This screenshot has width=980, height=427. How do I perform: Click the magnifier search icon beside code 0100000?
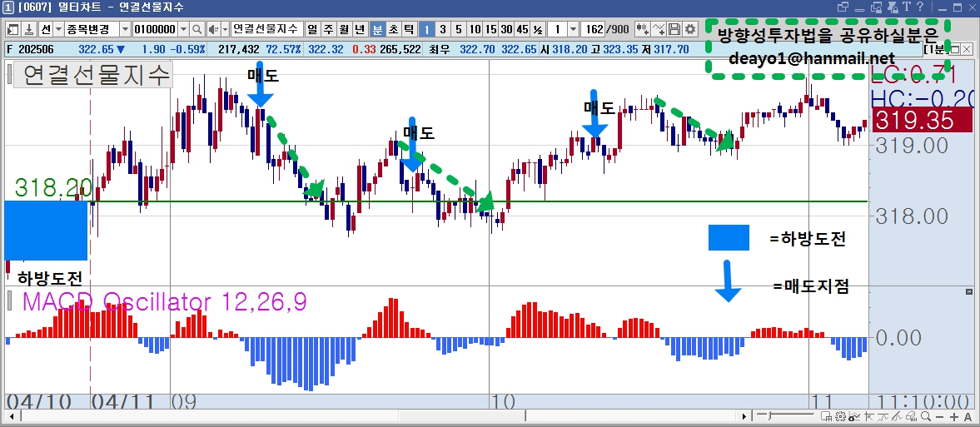click(x=196, y=29)
